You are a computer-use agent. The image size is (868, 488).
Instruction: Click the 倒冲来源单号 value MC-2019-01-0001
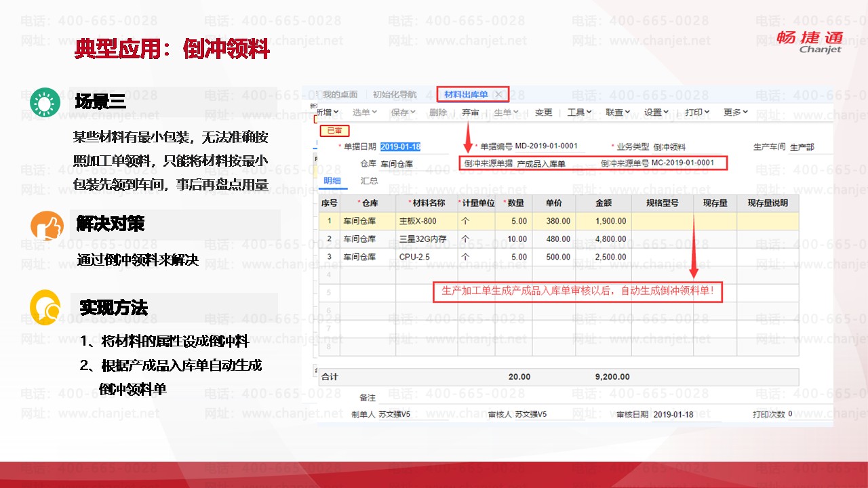pos(683,163)
